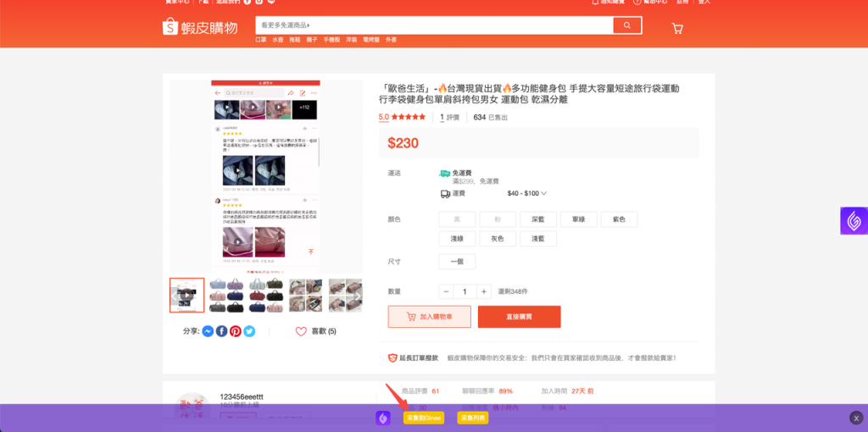Click the 5.0 star rating
The width and height of the screenshot is (868, 432).
tap(402, 117)
